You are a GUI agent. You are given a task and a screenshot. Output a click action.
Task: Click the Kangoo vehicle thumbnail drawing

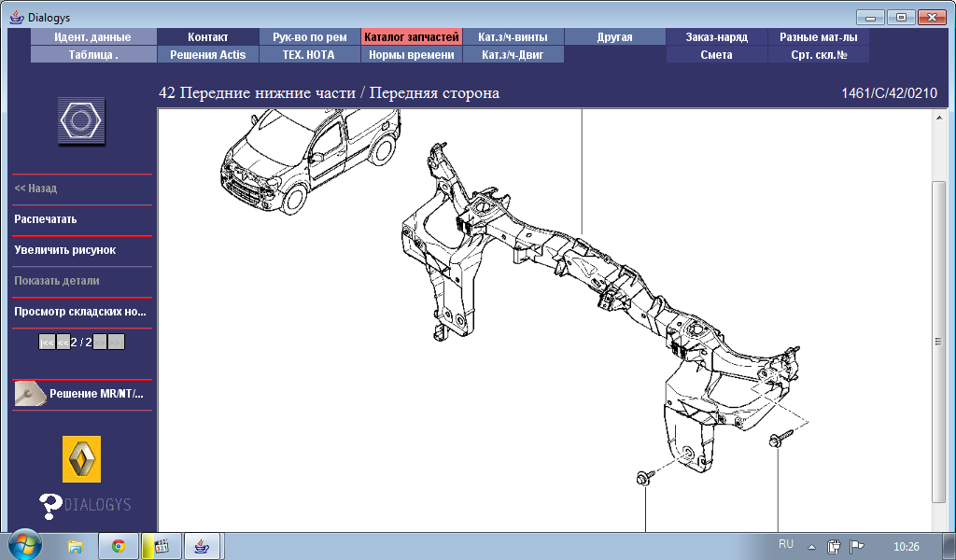(x=310, y=161)
